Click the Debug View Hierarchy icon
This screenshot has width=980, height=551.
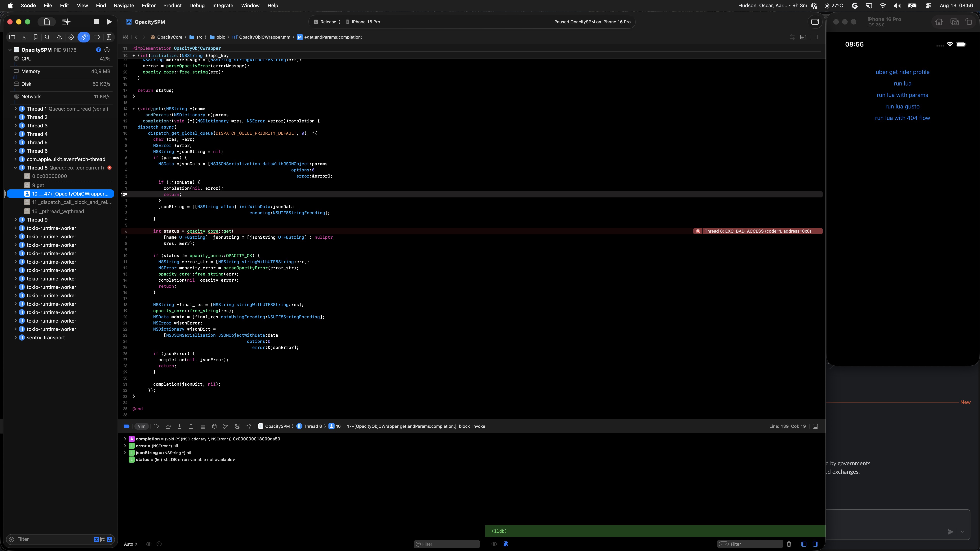tap(214, 426)
